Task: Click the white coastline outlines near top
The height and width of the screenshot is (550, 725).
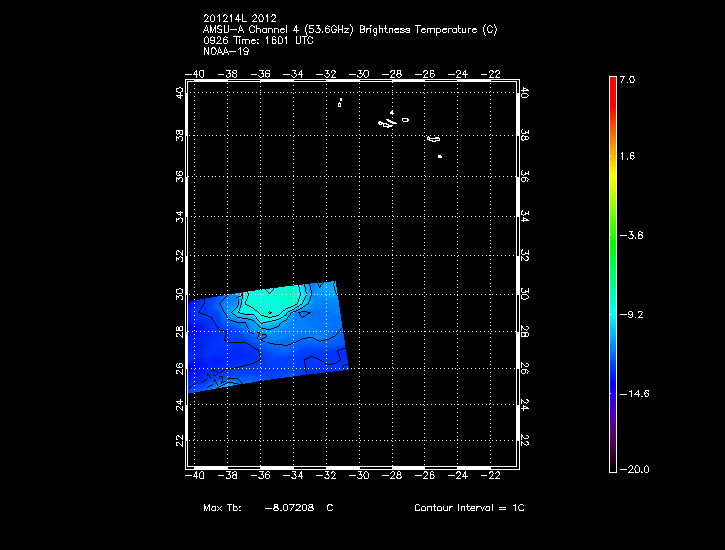Action: coord(387,122)
